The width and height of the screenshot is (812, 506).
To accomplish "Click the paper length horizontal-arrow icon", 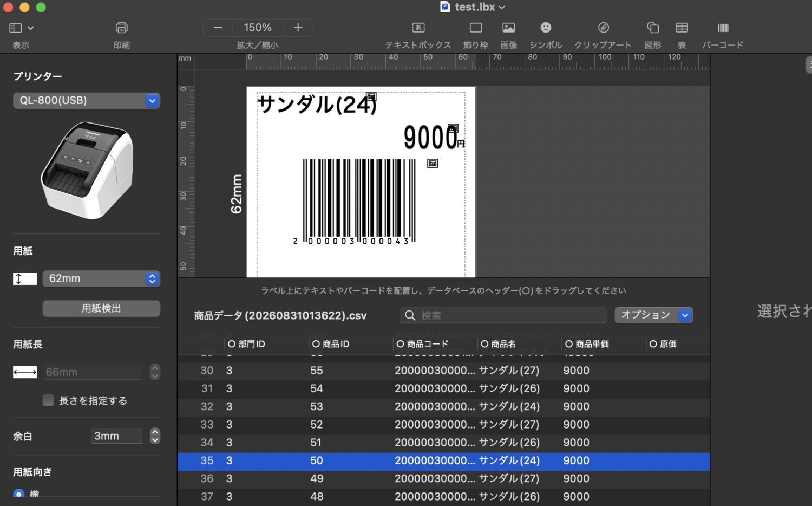I will pos(25,372).
